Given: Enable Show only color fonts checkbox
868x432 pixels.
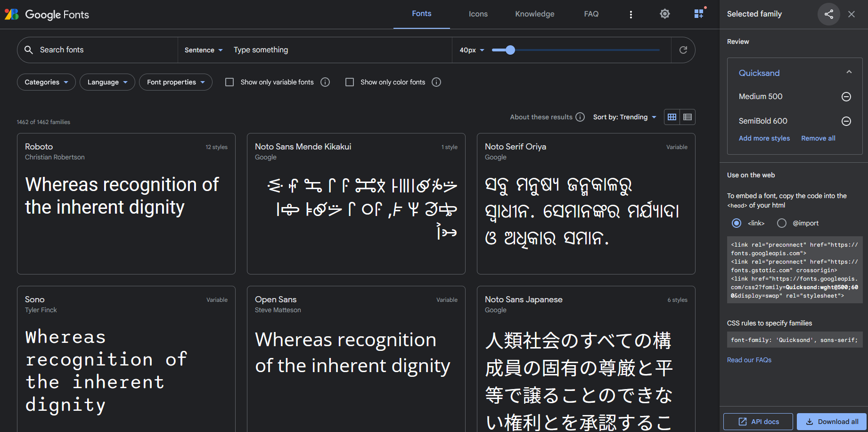Looking at the screenshot, I should coord(350,82).
